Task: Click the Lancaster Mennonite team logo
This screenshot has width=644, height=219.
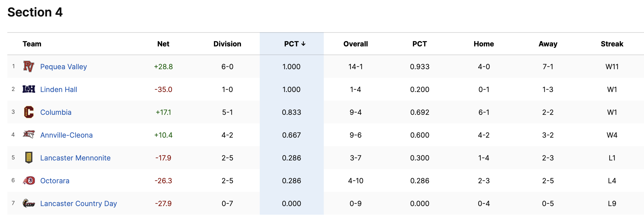Action: (x=29, y=157)
